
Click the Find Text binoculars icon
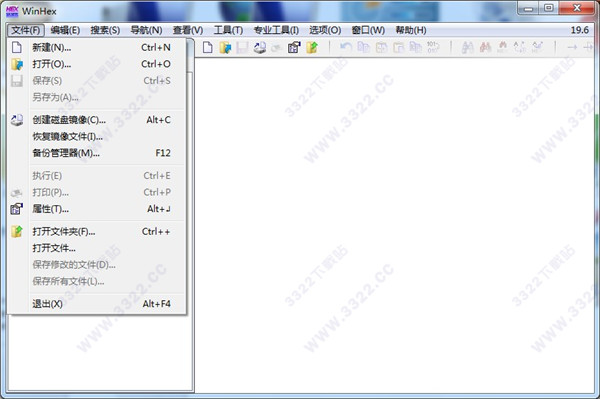coord(467,47)
